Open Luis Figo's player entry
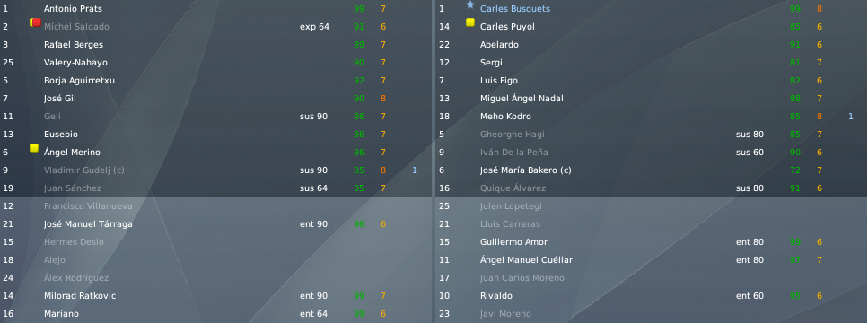 (x=499, y=81)
